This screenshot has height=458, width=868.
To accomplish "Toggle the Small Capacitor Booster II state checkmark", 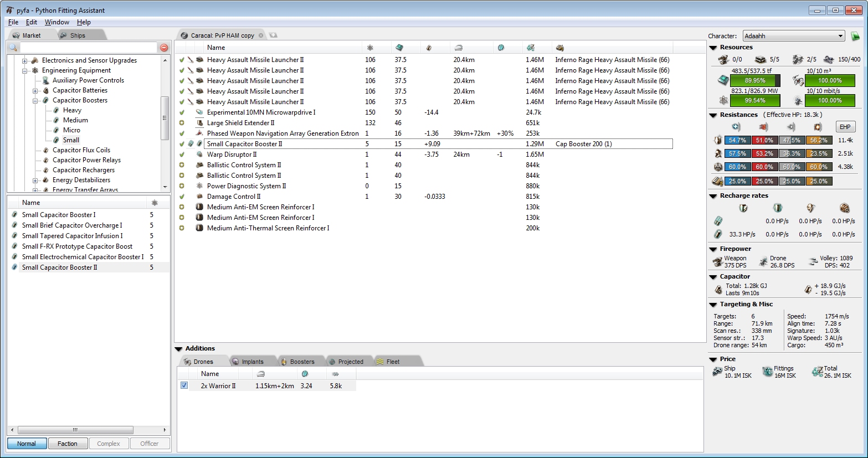I will point(182,144).
